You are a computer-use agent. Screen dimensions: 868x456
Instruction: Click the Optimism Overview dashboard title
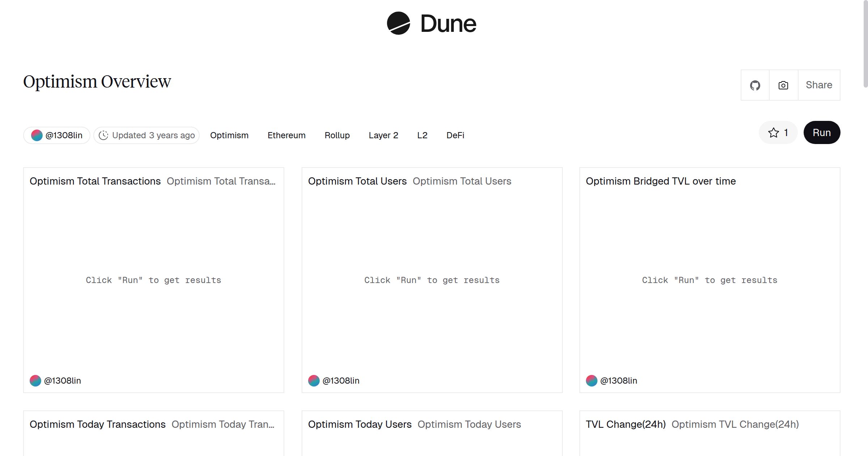[x=97, y=82]
